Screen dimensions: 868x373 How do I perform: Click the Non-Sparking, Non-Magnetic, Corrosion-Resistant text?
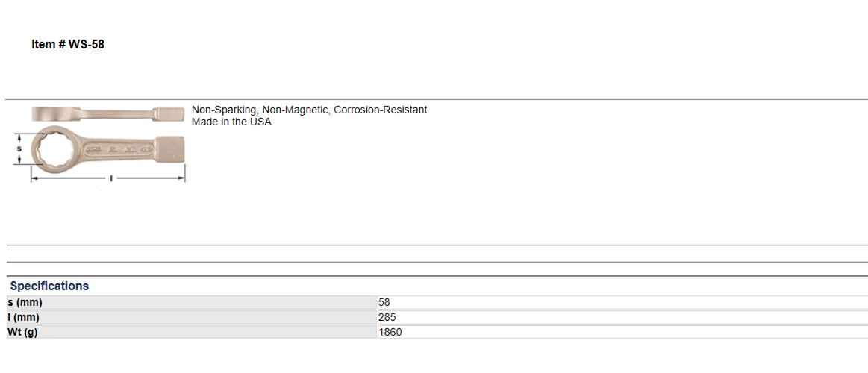tap(310, 110)
